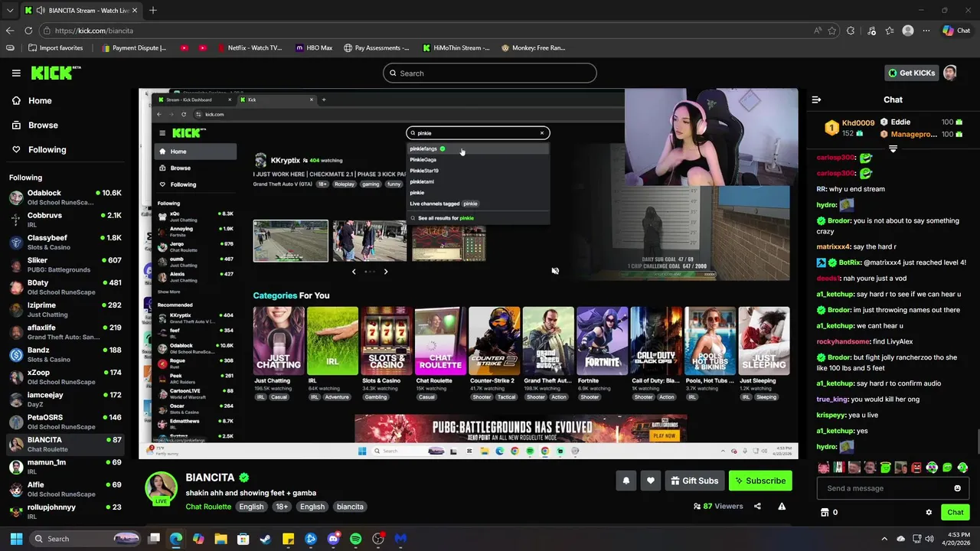980x551 pixels.
Task: Open Steam from the taskbar
Action: pos(266,539)
